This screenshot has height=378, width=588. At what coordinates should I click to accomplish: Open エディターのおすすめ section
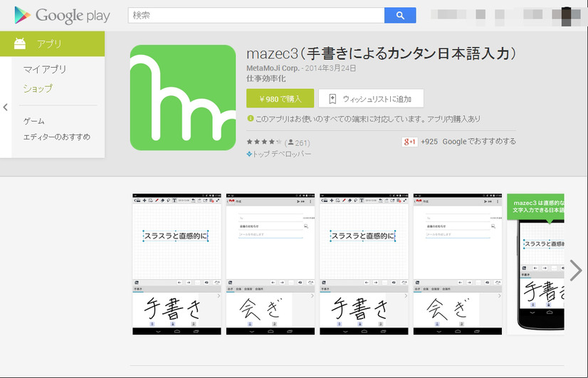click(x=57, y=137)
